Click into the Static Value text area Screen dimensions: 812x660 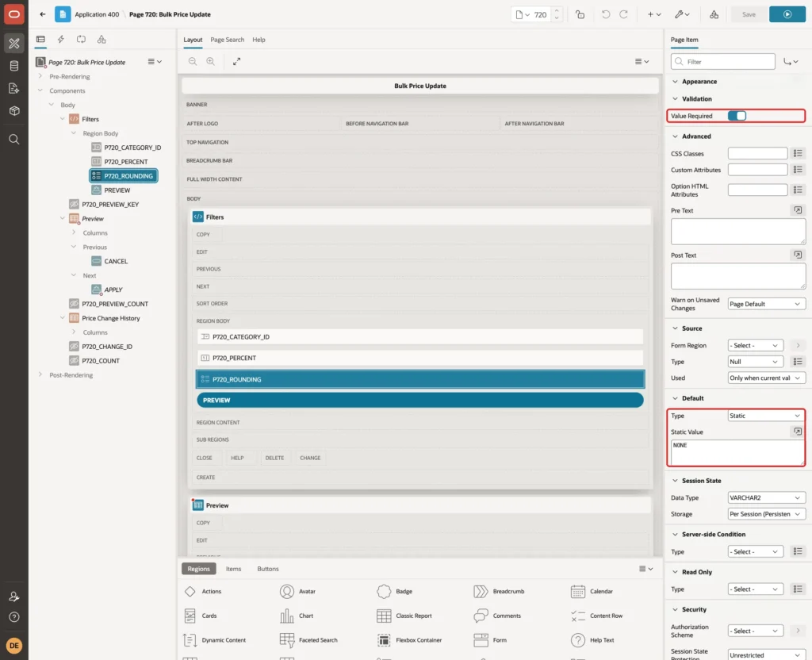737,452
